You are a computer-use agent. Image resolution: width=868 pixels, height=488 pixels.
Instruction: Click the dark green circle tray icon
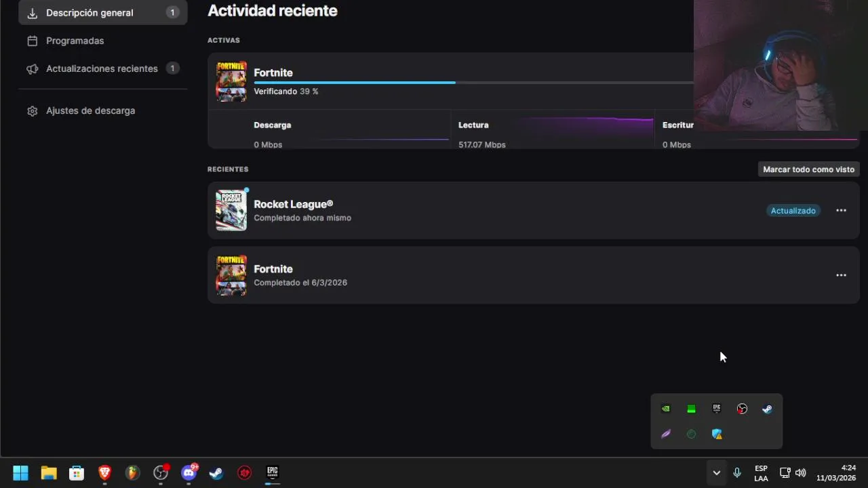[691, 434]
